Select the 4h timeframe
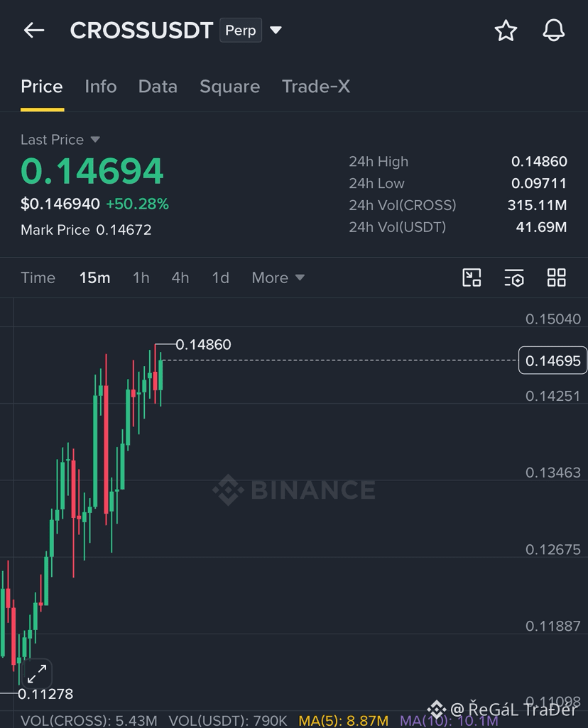This screenshot has height=728, width=588. tap(180, 277)
